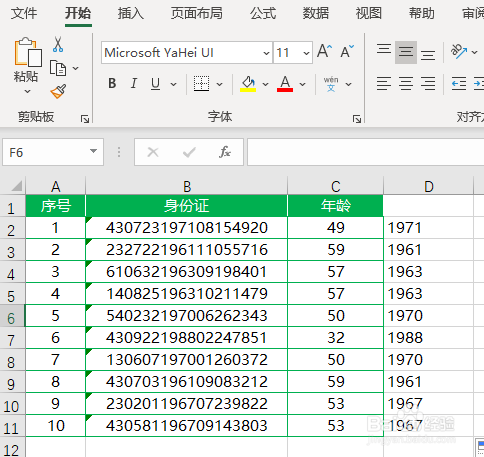Click the Insert Function fx icon
The image size is (484, 457).
click(225, 152)
